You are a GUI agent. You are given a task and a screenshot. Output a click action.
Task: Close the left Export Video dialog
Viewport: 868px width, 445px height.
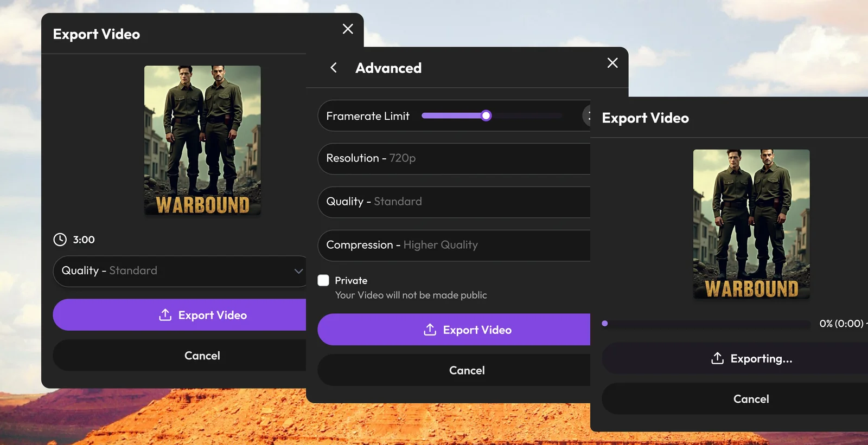tap(348, 29)
